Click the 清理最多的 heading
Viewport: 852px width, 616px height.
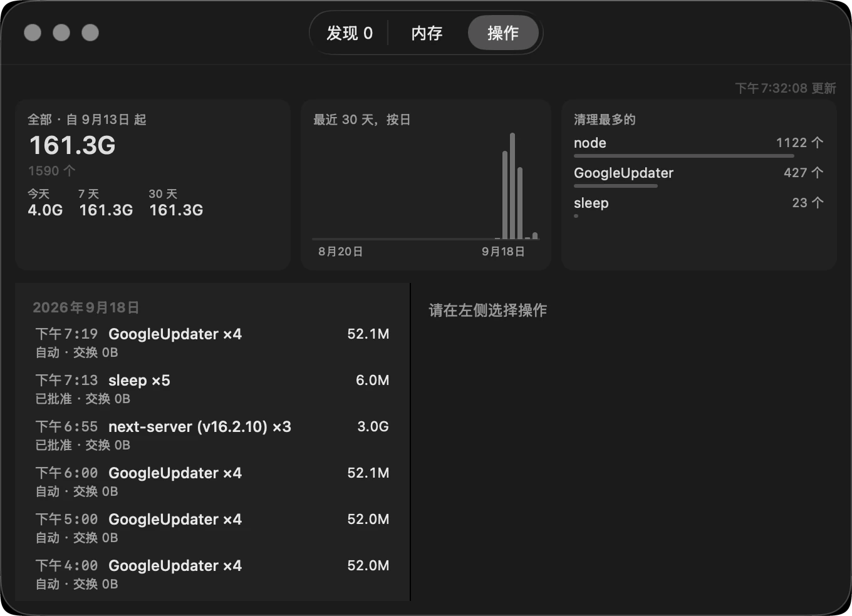(605, 120)
